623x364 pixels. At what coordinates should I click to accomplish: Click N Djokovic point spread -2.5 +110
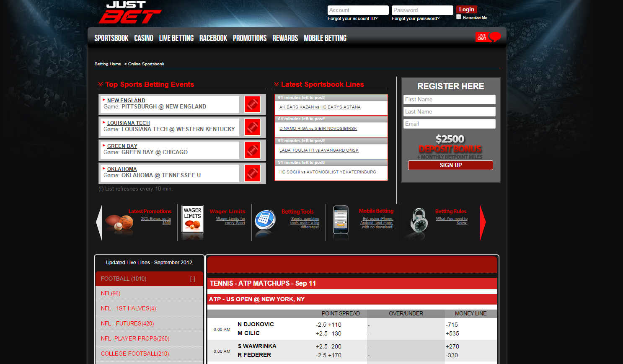328,325
